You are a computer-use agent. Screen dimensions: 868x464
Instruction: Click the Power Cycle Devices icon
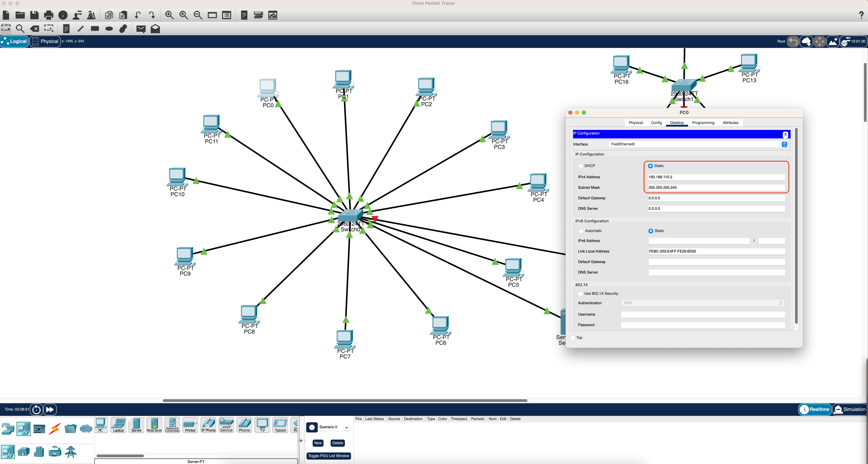[36, 409]
